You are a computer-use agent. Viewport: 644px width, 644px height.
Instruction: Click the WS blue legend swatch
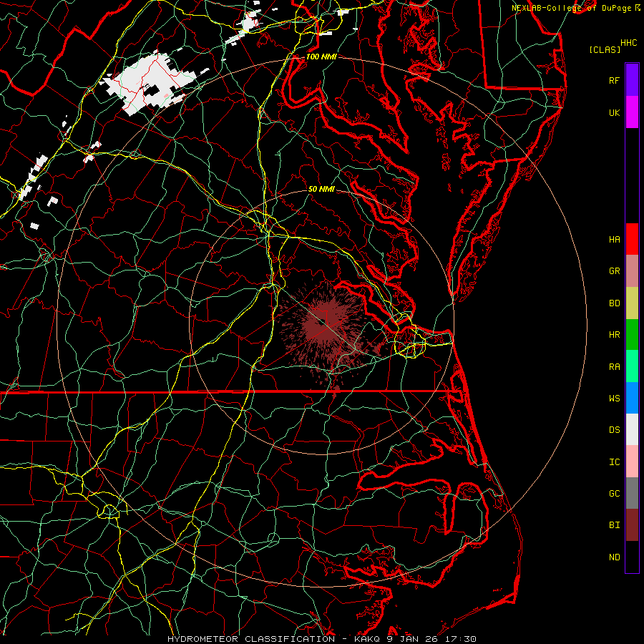tap(632, 398)
